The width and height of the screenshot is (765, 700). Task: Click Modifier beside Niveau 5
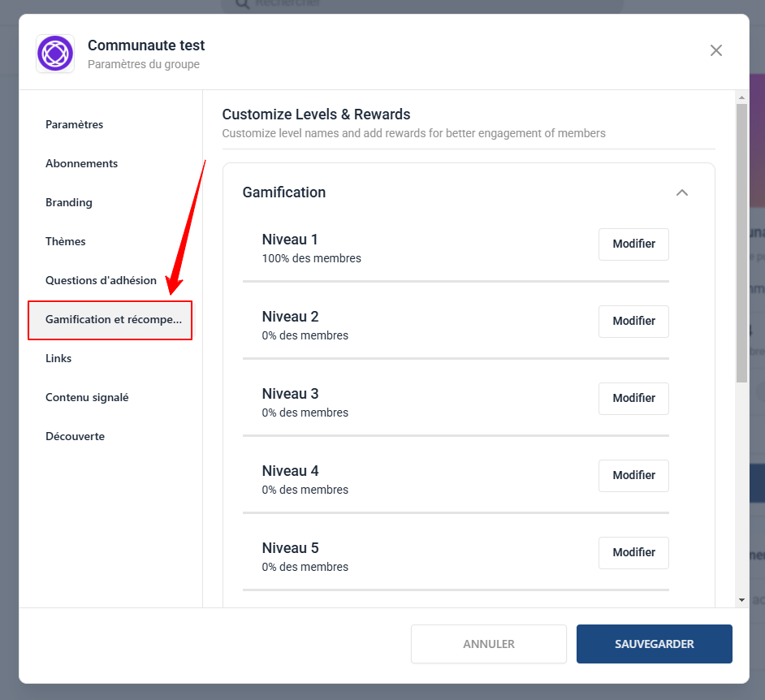pyautogui.click(x=633, y=552)
